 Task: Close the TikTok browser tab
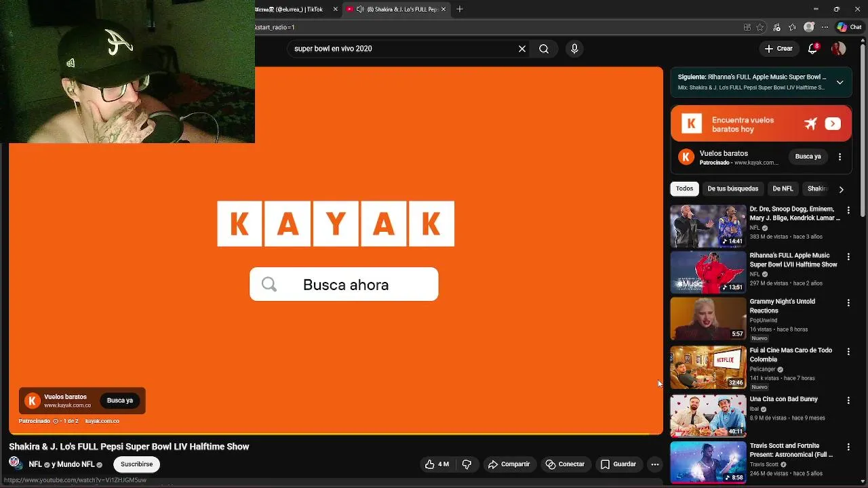coord(335,9)
